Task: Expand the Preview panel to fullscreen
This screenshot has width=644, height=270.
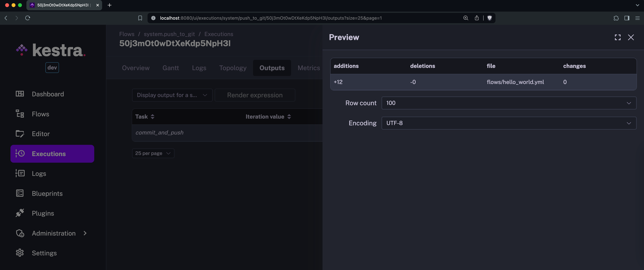Action: coord(617,37)
